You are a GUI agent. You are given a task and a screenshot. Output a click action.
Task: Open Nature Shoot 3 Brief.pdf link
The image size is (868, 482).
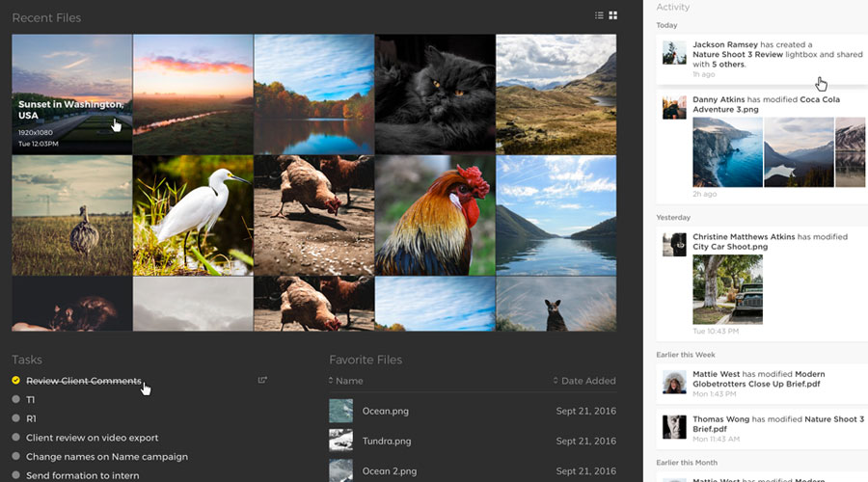tap(778, 424)
